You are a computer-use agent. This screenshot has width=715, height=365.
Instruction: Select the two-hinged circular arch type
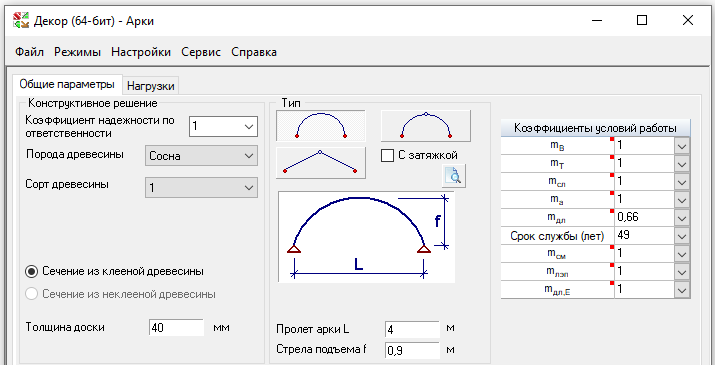[321, 125]
